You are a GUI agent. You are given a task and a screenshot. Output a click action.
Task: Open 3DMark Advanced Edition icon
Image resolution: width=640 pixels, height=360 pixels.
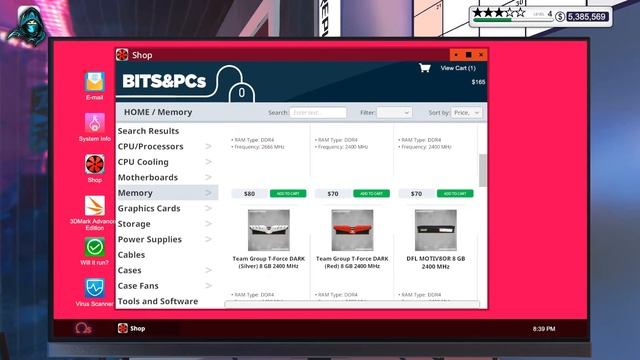(94, 206)
